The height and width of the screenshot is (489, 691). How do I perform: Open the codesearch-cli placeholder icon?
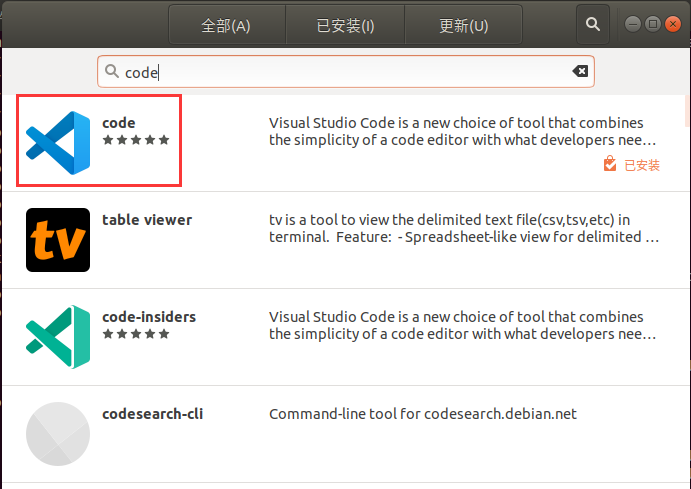58,434
